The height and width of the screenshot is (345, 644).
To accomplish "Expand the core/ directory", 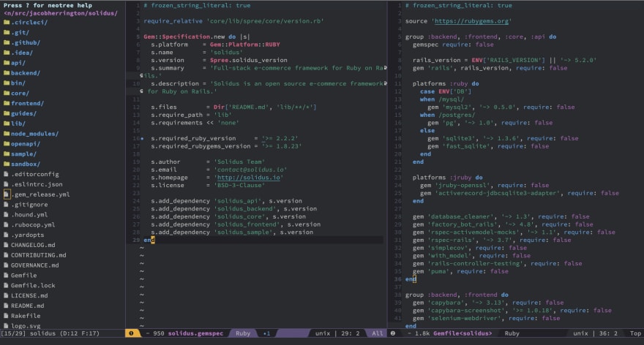I will coord(20,93).
